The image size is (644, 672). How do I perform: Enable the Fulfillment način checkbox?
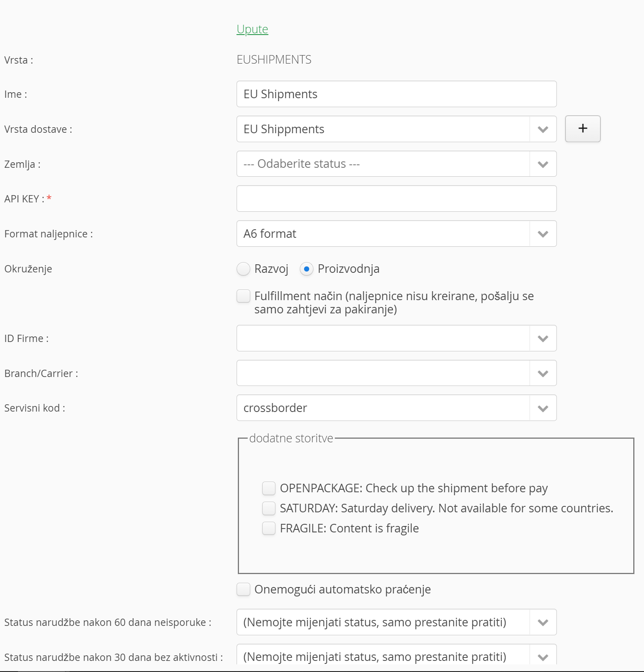pyautogui.click(x=243, y=296)
